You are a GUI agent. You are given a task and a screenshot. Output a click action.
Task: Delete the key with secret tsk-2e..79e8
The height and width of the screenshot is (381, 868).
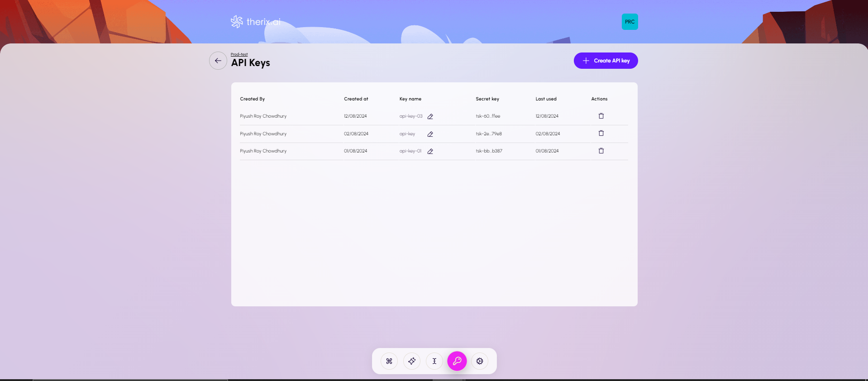601,133
